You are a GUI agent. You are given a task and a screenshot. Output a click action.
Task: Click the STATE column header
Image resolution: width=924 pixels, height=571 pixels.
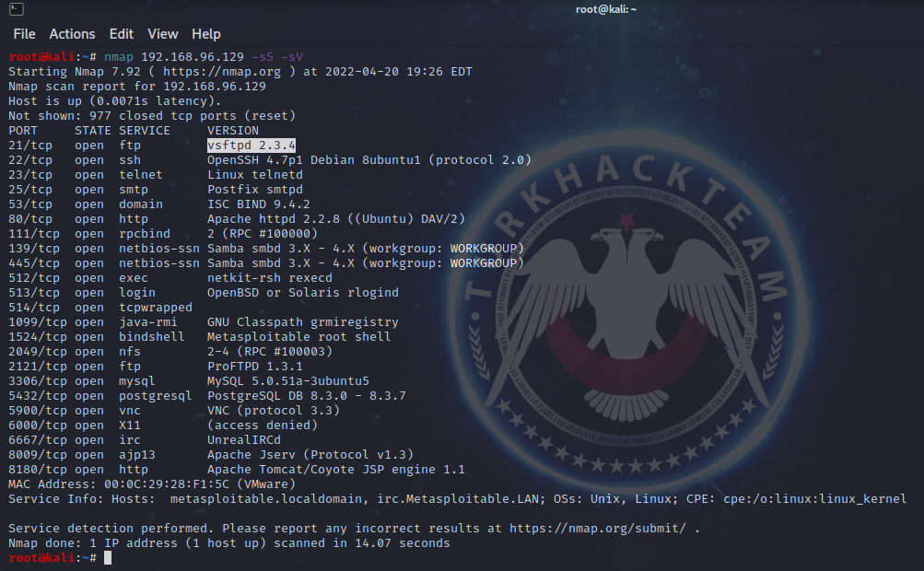pyautogui.click(x=92, y=131)
